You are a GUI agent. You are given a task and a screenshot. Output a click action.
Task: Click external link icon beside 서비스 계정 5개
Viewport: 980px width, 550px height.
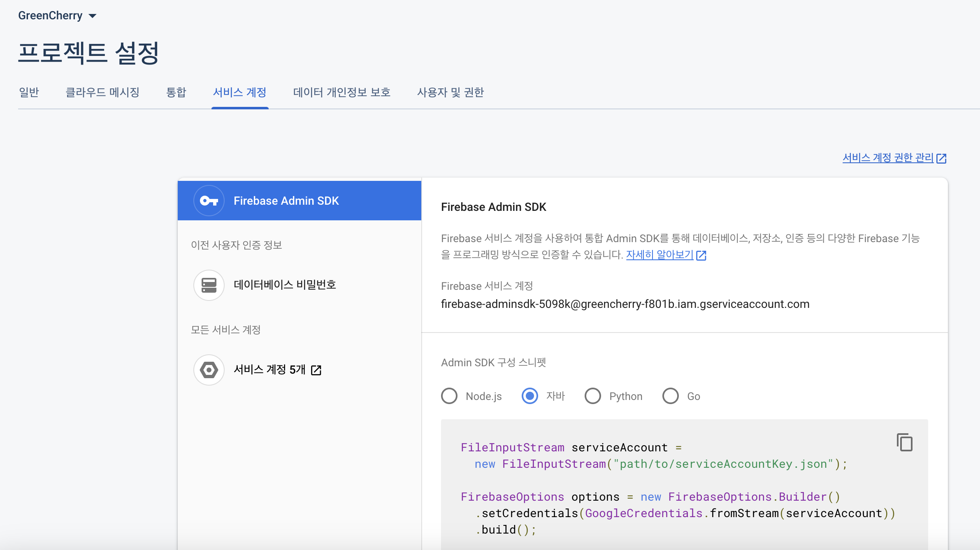(x=316, y=370)
